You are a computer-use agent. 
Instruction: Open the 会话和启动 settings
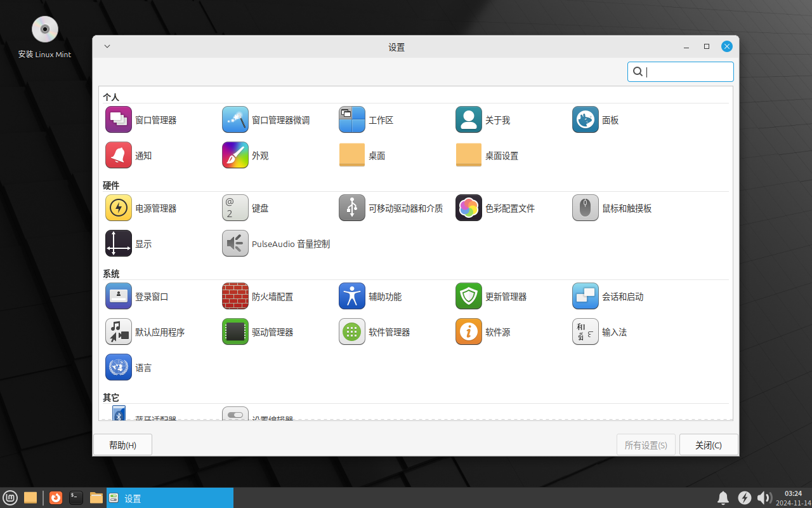[x=608, y=297]
